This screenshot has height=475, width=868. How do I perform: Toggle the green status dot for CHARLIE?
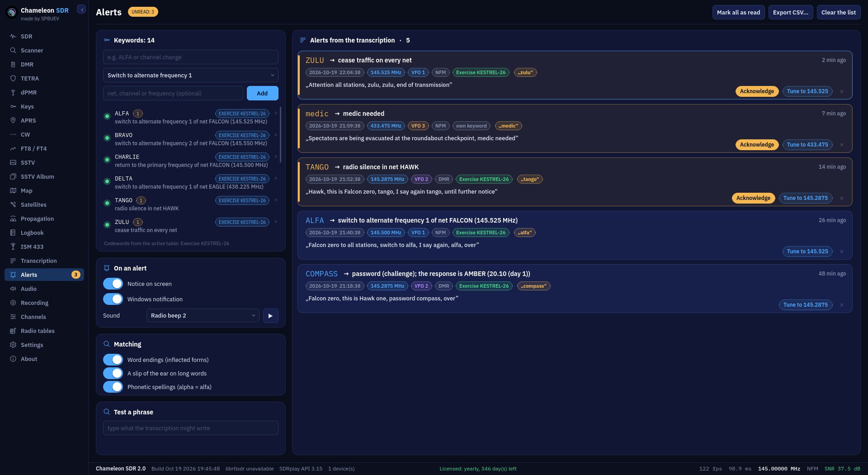click(107, 160)
